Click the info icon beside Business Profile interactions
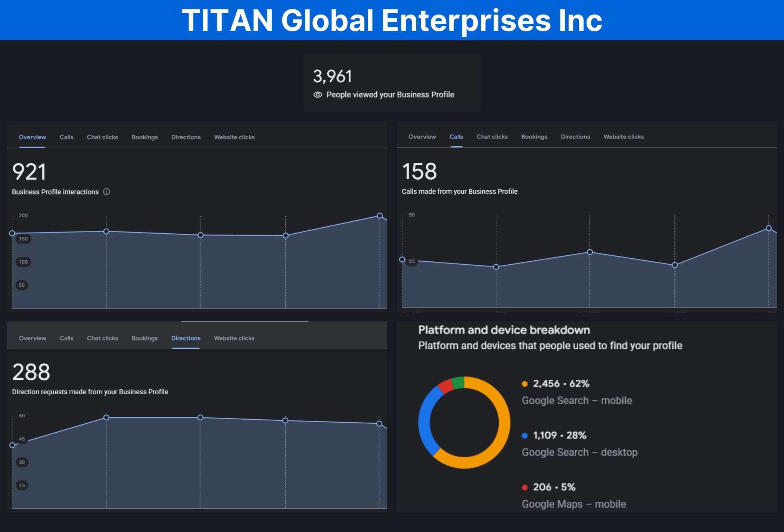784x532 pixels. pyautogui.click(x=107, y=192)
